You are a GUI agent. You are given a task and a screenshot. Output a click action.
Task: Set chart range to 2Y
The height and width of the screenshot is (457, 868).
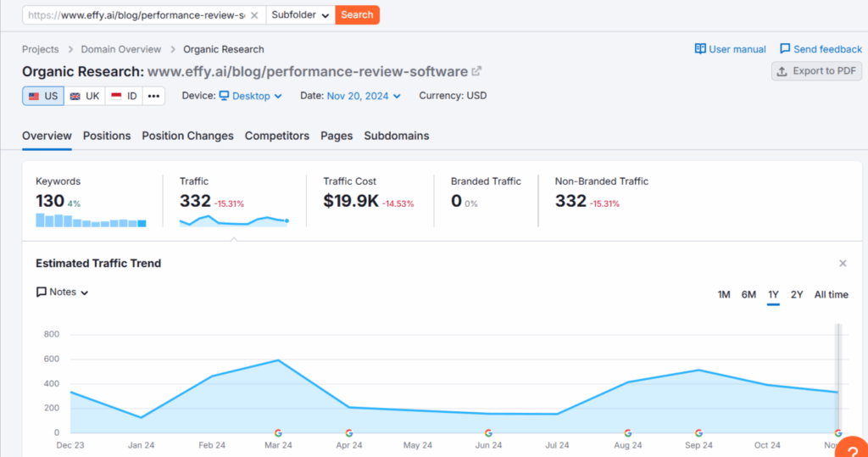797,295
